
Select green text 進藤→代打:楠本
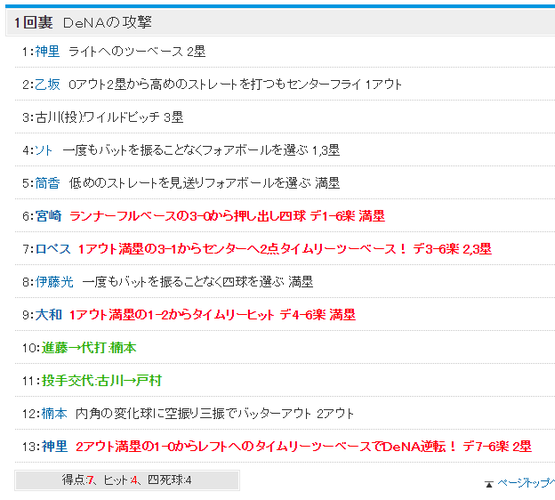89,348
